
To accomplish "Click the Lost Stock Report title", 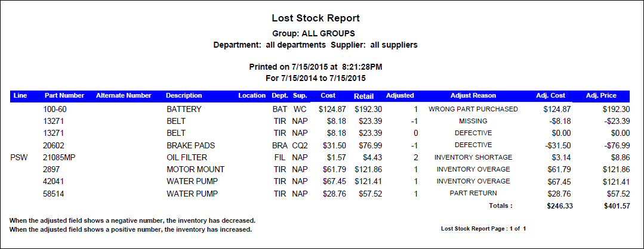I will [316, 18].
